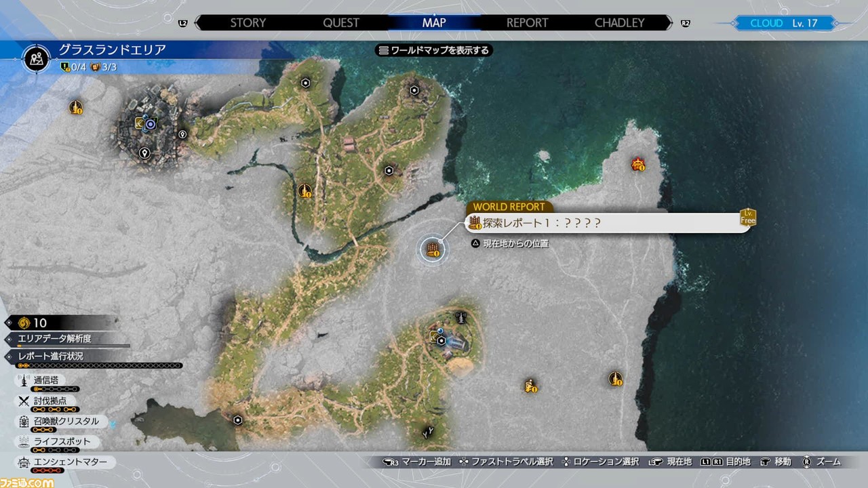868x488 pixels.
Task: Select hexagon marker beside the central grassland paths
Action: coord(389,171)
